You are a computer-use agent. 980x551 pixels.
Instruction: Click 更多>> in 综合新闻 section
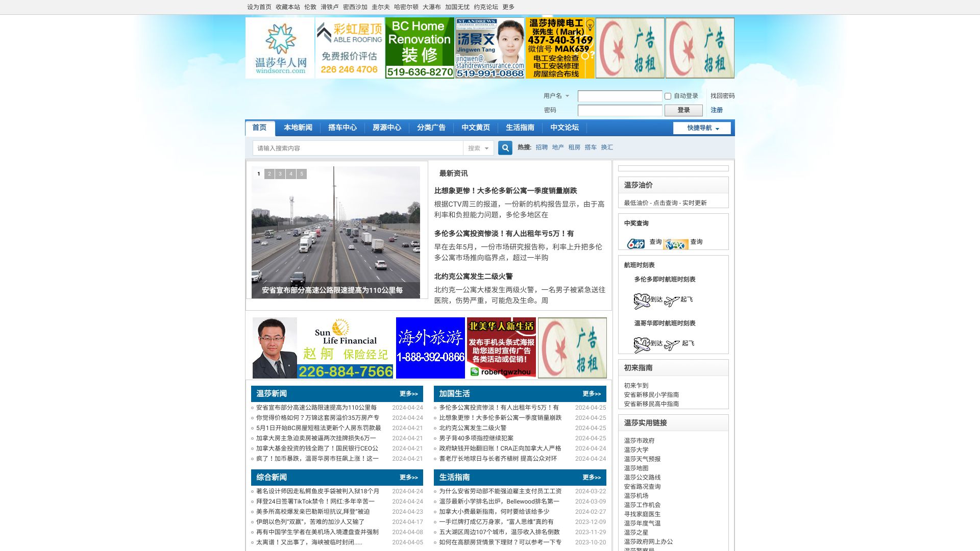tap(408, 478)
